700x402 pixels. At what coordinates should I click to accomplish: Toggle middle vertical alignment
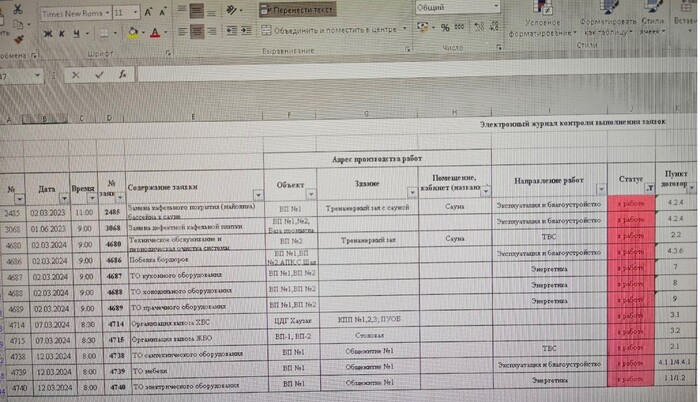click(x=196, y=11)
